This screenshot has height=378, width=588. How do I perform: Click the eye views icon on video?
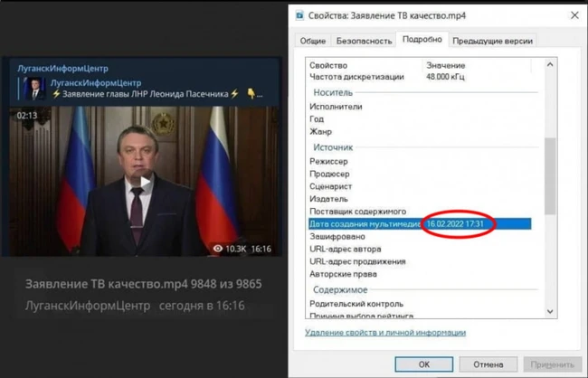point(218,249)
